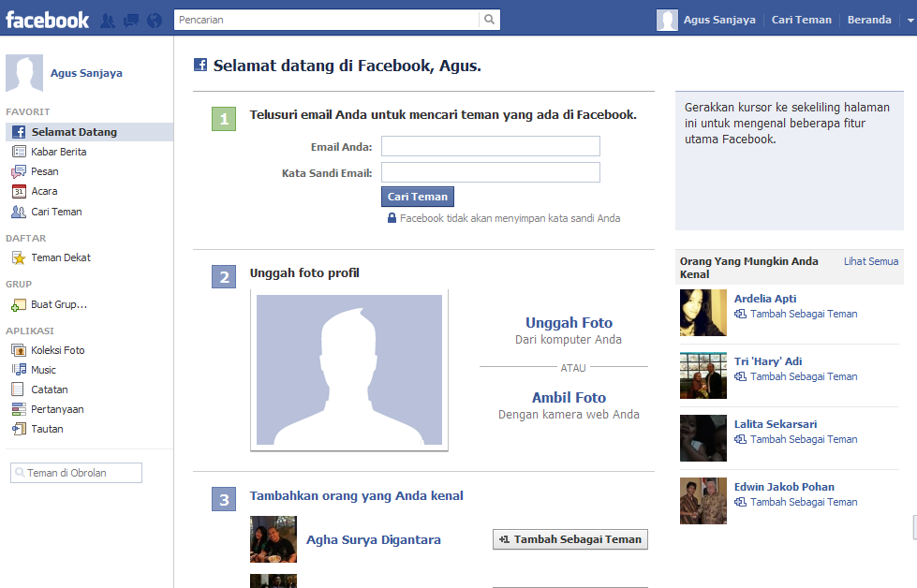Viewport: 917px width, 588px height.
Task: Open notifications globe icon
Action: coord(155,21)
